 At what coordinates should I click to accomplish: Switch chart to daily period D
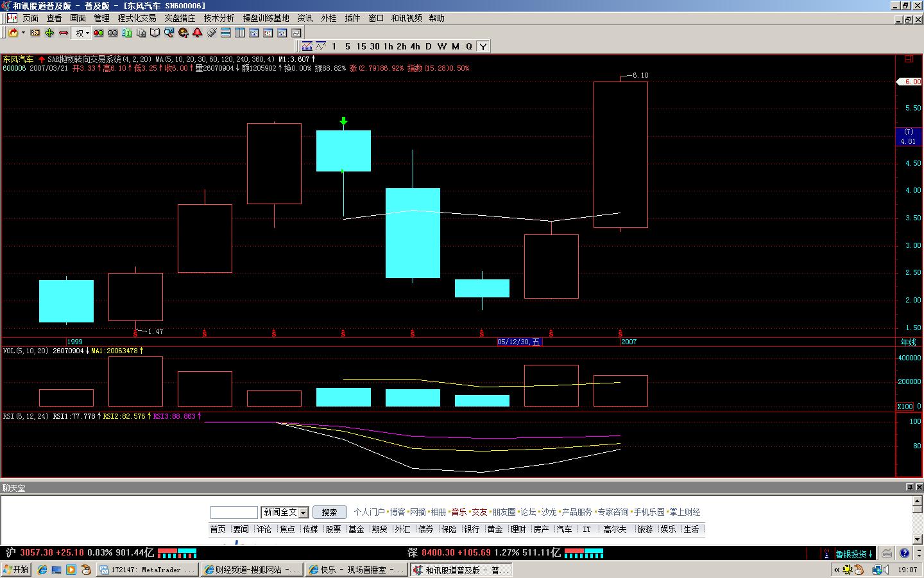(429, 46)
